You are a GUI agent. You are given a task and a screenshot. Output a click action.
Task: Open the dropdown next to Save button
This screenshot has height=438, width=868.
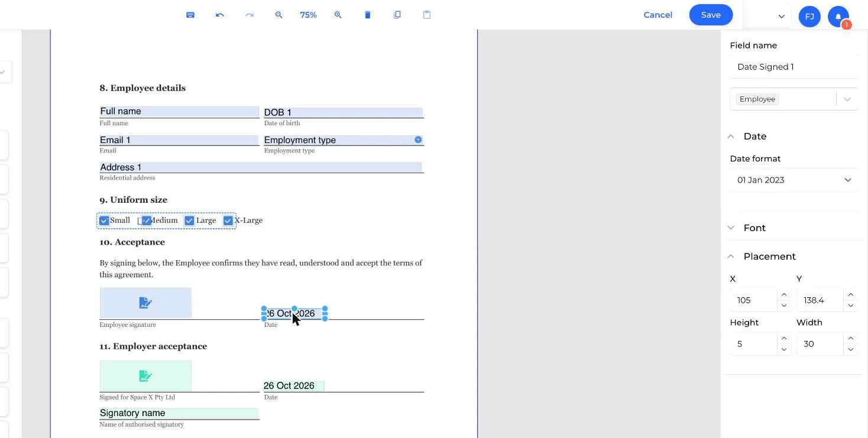coord(781,17)
